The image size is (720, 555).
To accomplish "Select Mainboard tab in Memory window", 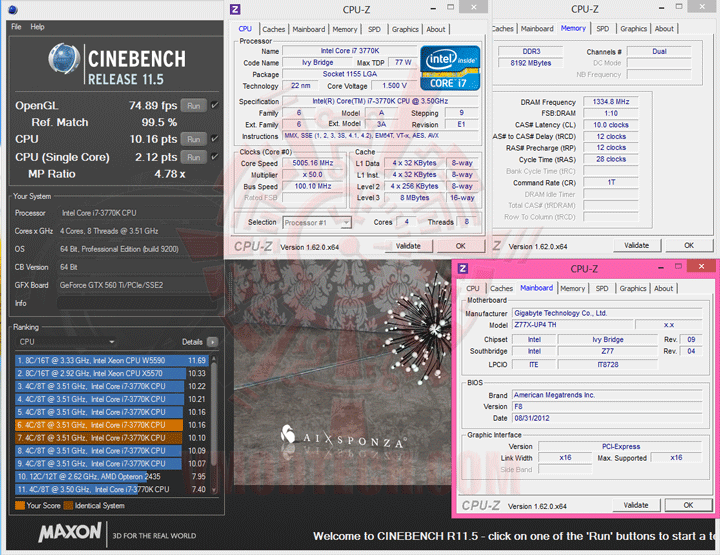I will [x=537, y=28].
